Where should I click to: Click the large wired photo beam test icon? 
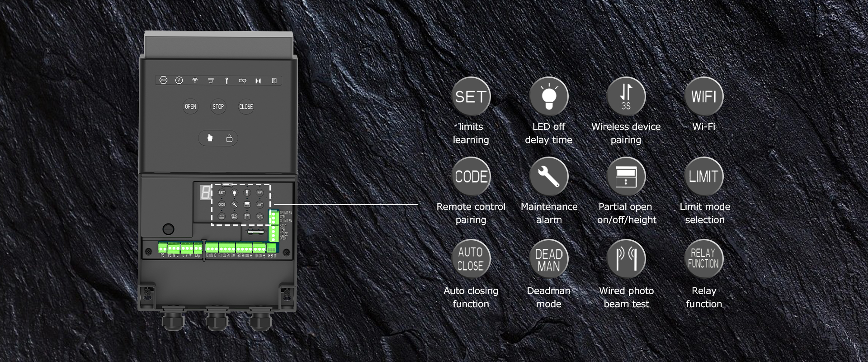click(626, 259)
